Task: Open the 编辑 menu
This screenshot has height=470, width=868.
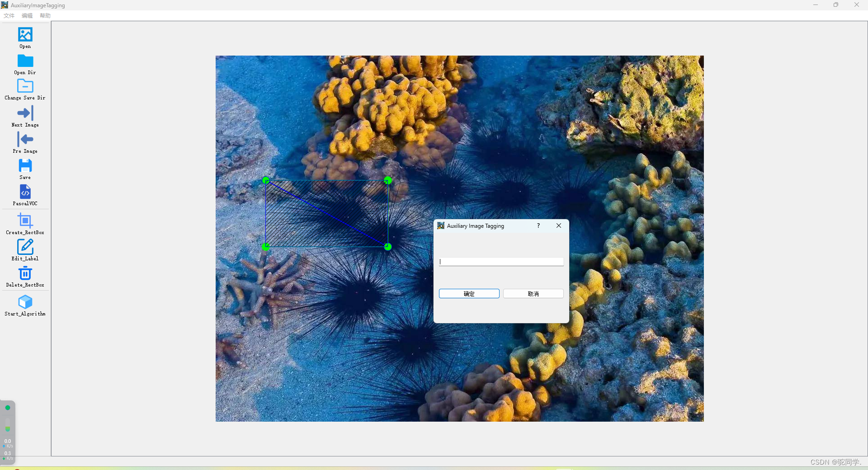Action: pyautogui.click(x=27, y=15)
